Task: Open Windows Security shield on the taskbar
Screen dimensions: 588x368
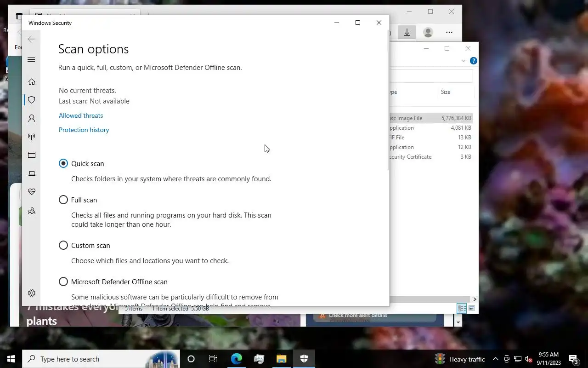Action: [304, 359]
